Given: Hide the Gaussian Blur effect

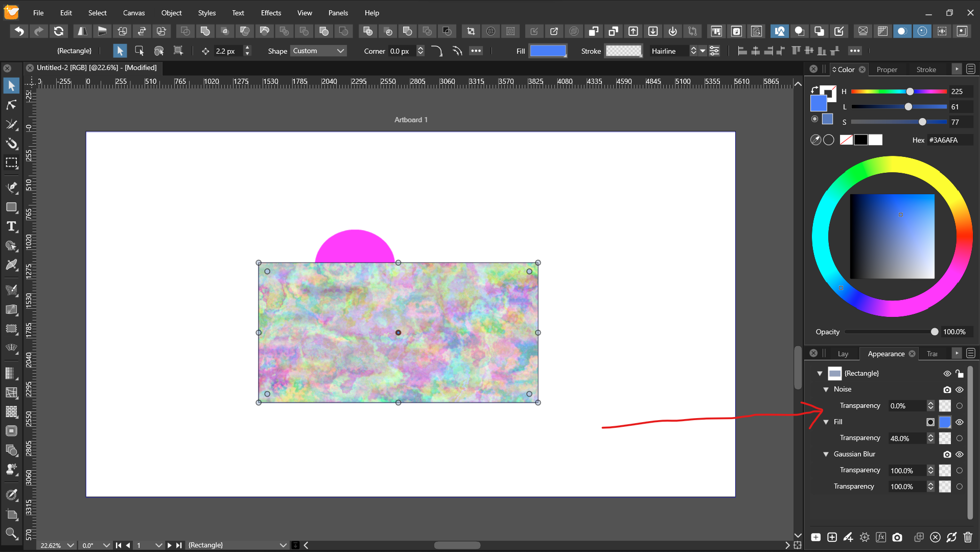Looking at the screenshot, I should [x=960, y=454].
